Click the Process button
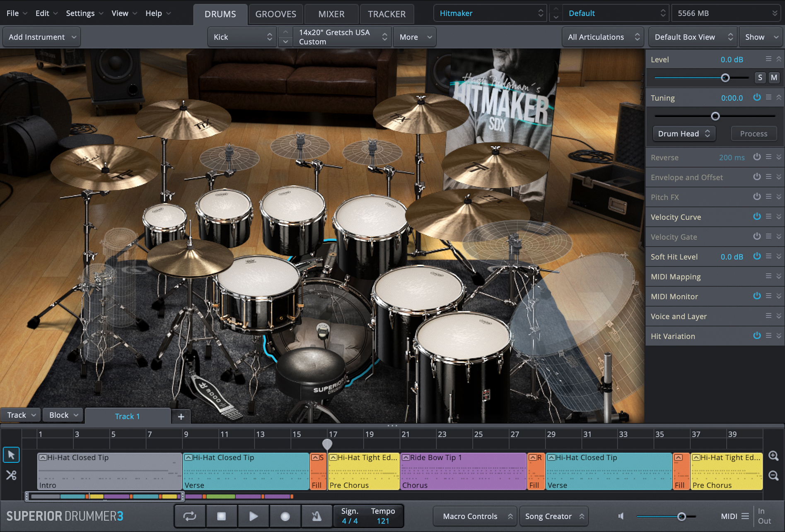 coord(754,133)
